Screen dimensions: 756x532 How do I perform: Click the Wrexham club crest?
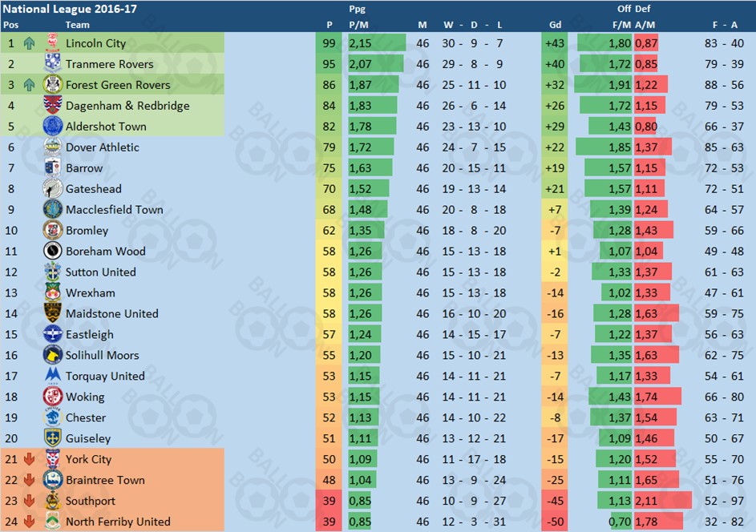(x=53, y=292)
